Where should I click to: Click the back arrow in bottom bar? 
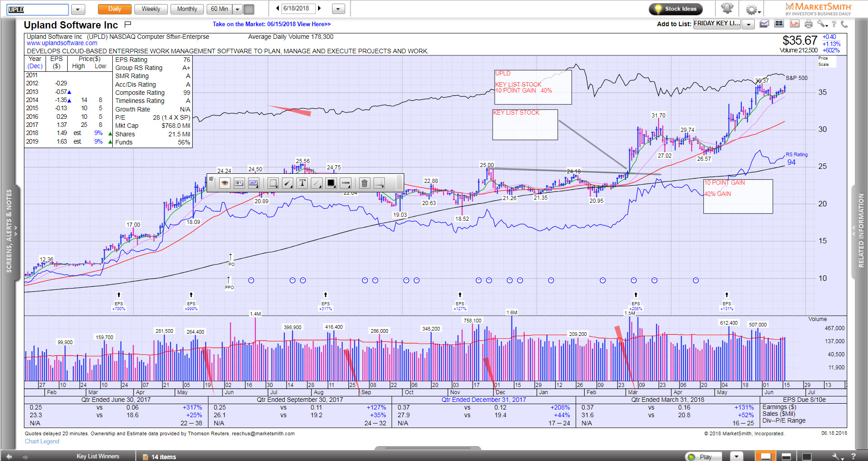coord(9,456)
